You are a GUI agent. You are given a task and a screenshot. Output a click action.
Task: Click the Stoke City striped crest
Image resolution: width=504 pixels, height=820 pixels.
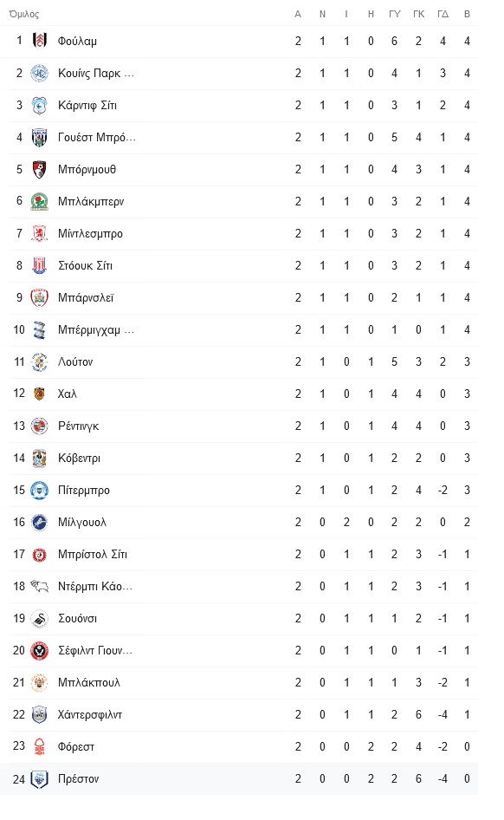39,265
